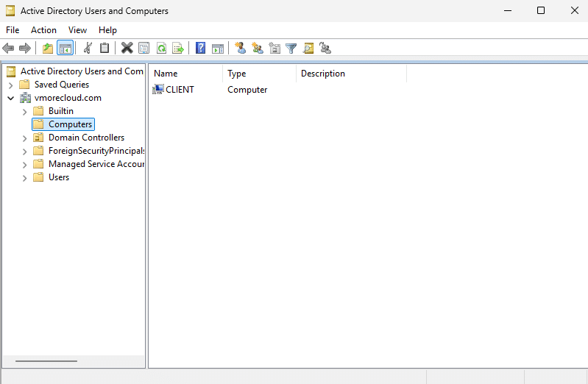The height and width of the screenshot is (384, 588).
Task: Create a new group with toolbar icon
Action: 258,48
